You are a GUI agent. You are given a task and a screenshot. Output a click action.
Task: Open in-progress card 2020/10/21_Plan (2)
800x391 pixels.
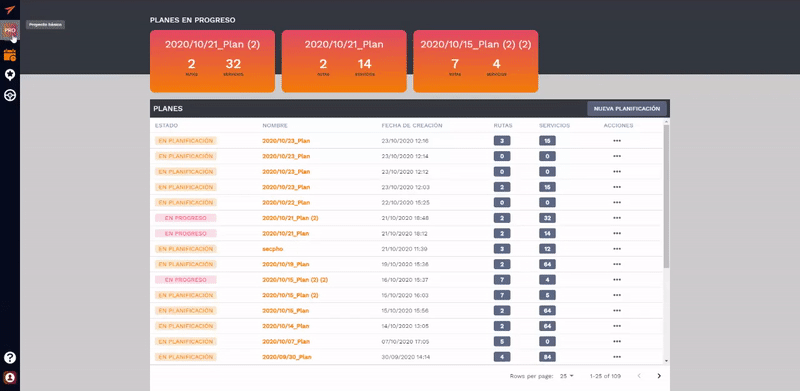click(212, 61)
